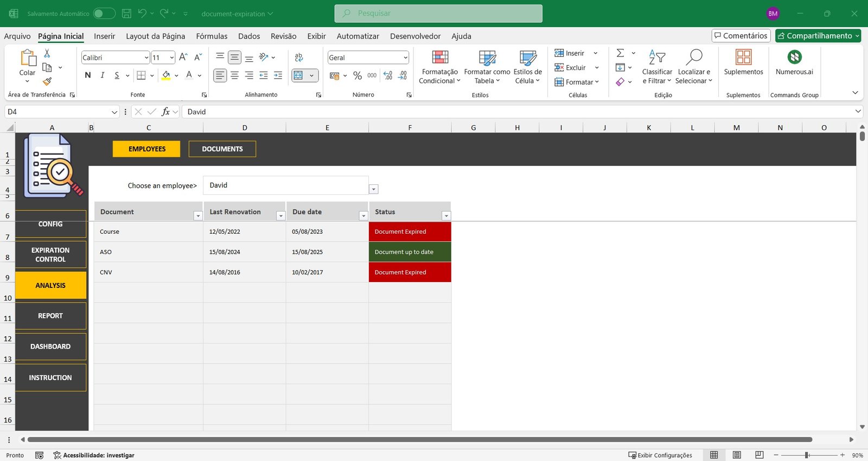Expand the Calibri font name dropdown
Screen dimensions: 868x461
tap(146, 57)
